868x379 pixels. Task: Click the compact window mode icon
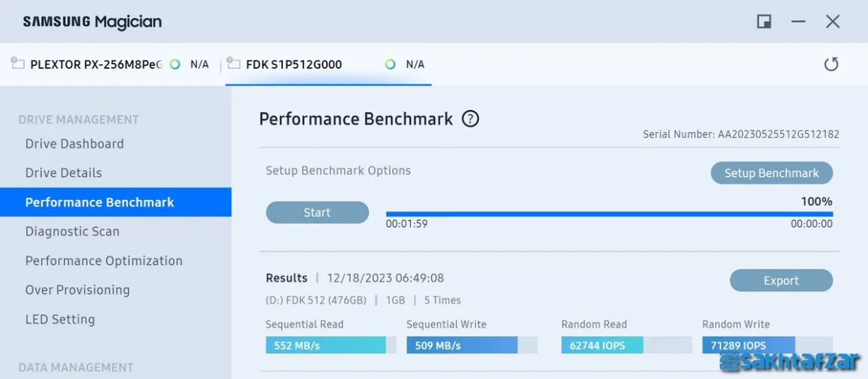[x=765, y=22]
